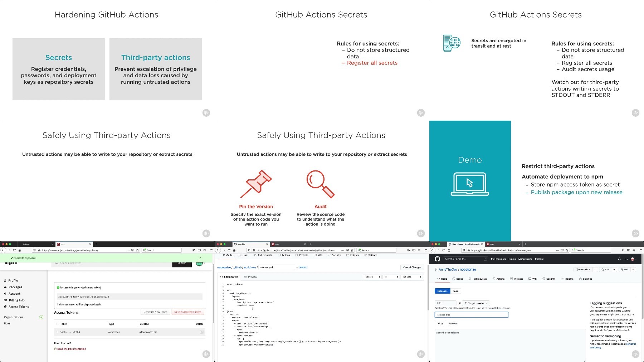Open Account in the npm sidebar

coord(12,294)
